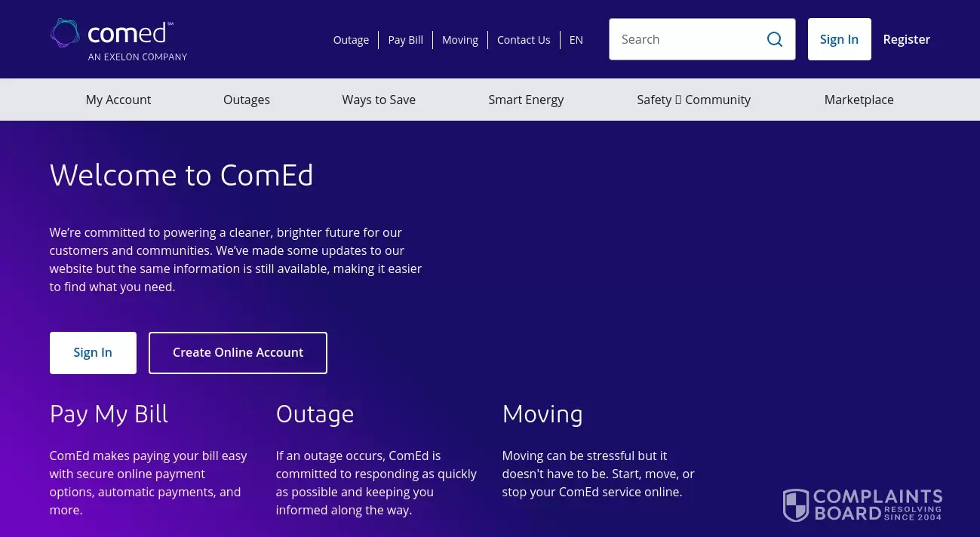Screen dimensions: 980x537
Task: Click the Complaints Board shield logo
Action: tap(797, 505)
